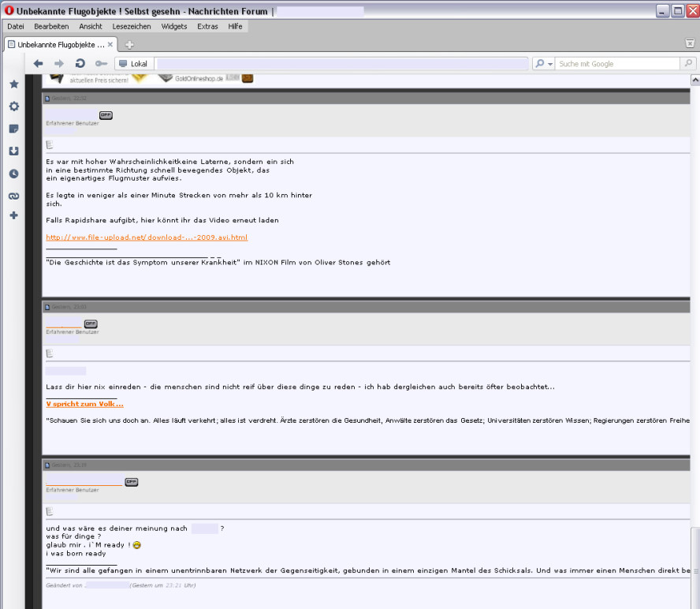Click the OFF status badge in third post

131,482
